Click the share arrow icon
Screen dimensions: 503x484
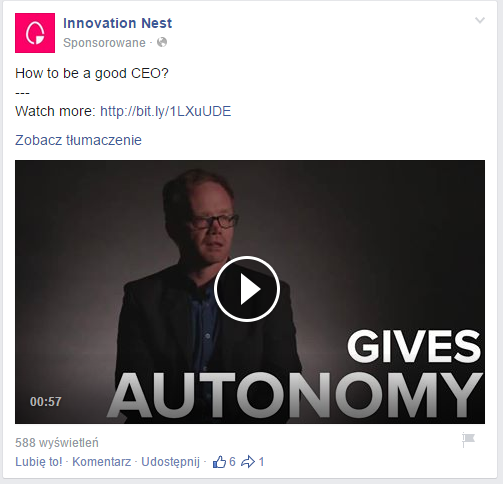[248, 462]
